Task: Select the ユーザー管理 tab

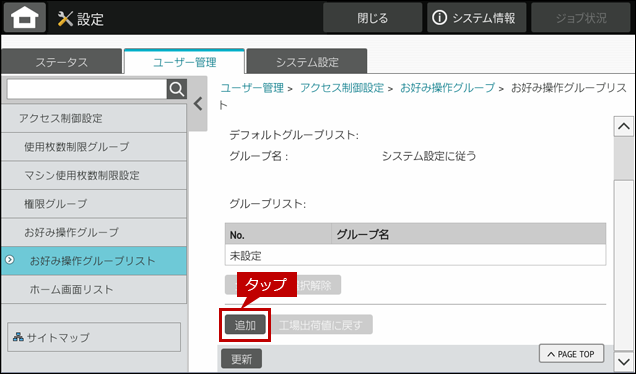Action: 184,62
